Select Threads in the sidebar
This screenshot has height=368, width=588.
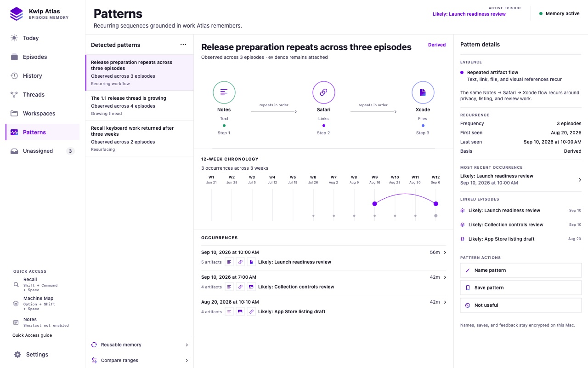tap(42, 95)
